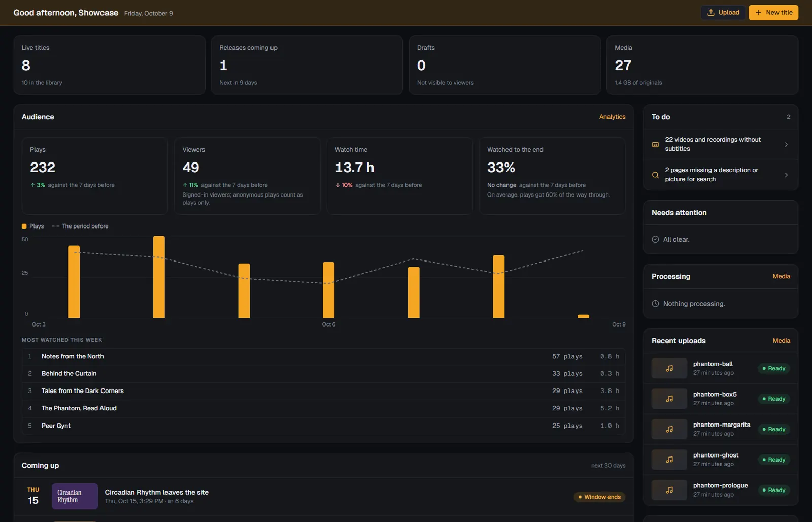Click the 5.2 h watch value

(x=610, y=408)
